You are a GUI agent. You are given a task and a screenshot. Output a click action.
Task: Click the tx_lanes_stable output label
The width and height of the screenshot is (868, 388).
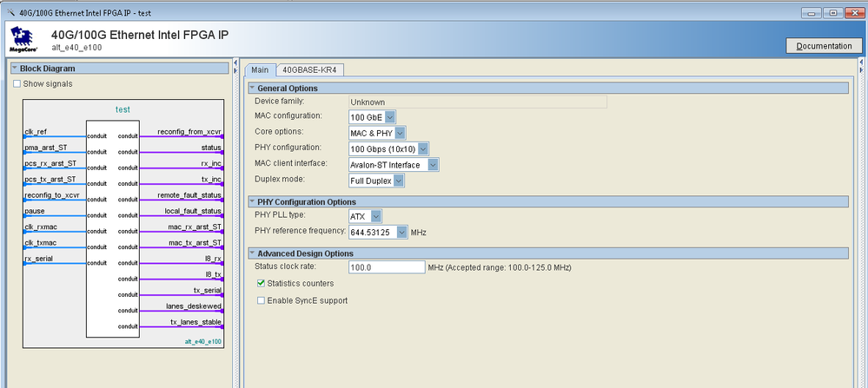coord(196,322)
